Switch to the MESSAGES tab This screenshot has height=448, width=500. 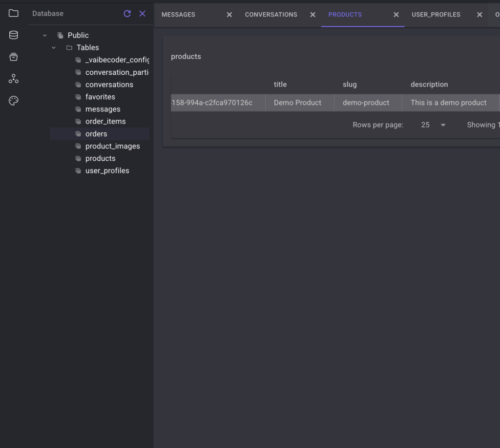(x=178, y=15)
